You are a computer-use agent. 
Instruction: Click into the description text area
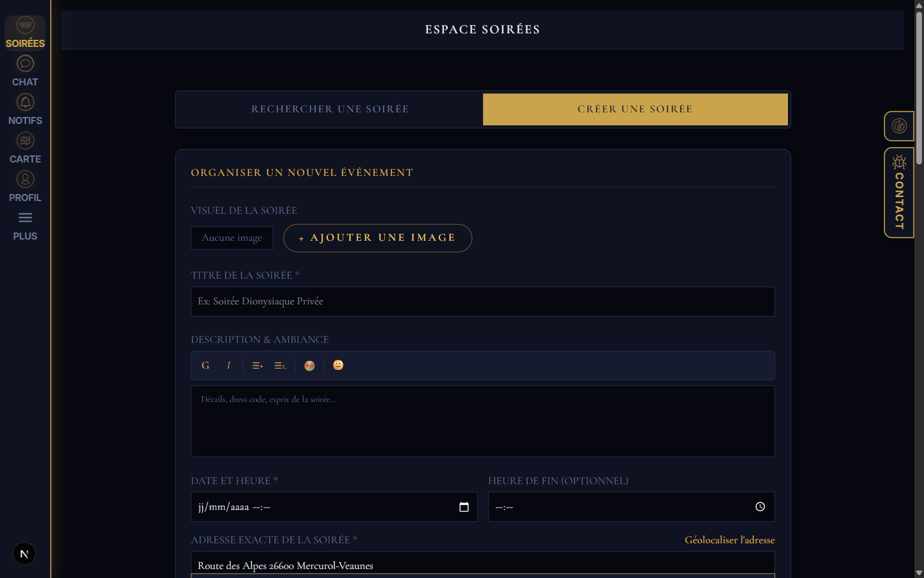[x=483, y=421]
